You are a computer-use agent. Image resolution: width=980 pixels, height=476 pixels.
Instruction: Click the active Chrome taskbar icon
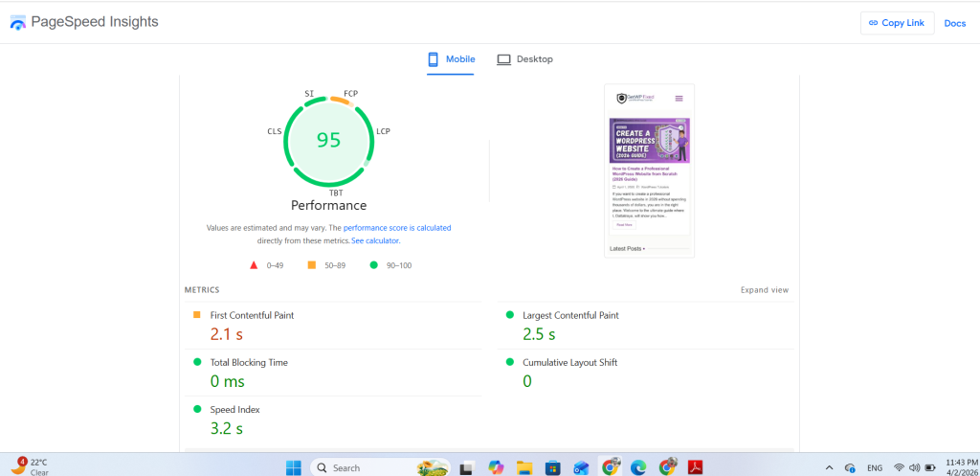[610, 466]
